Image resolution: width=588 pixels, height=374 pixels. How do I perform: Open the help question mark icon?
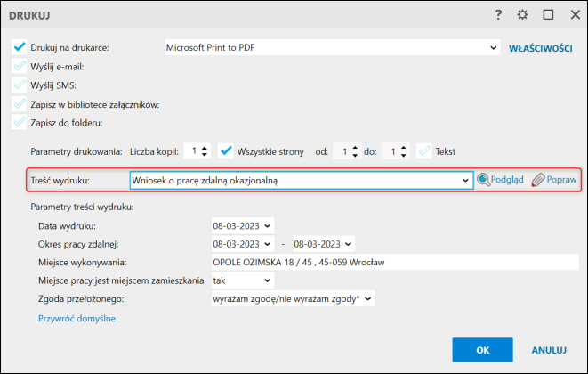(x=500, y=14)
